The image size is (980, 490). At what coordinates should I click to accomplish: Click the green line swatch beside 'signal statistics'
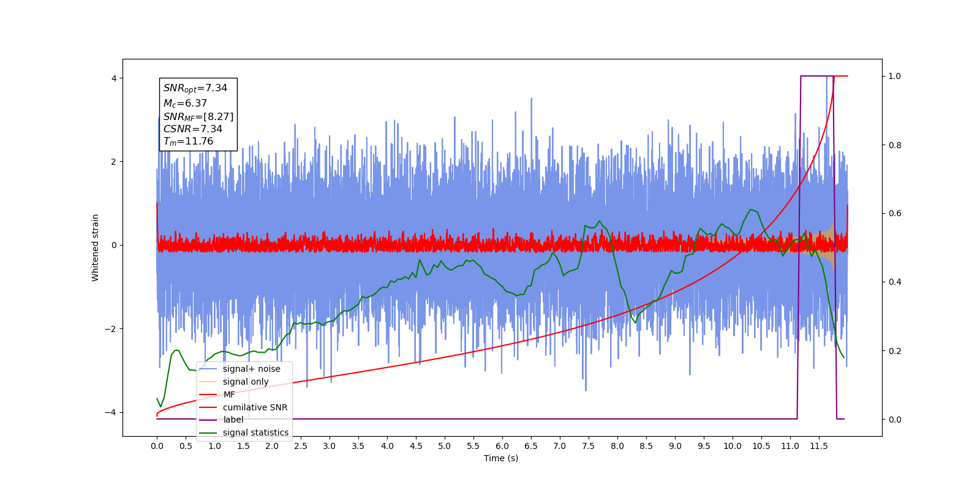[x=208, y=432]
